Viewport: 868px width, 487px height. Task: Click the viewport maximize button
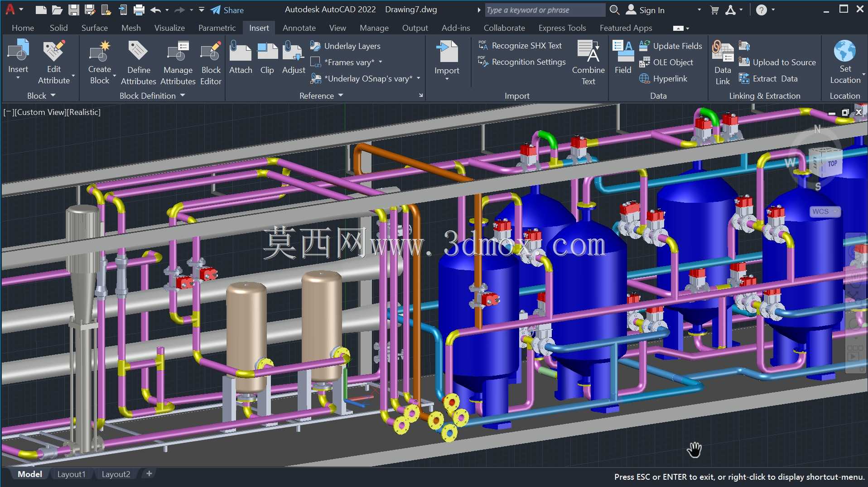pos(845,113)
